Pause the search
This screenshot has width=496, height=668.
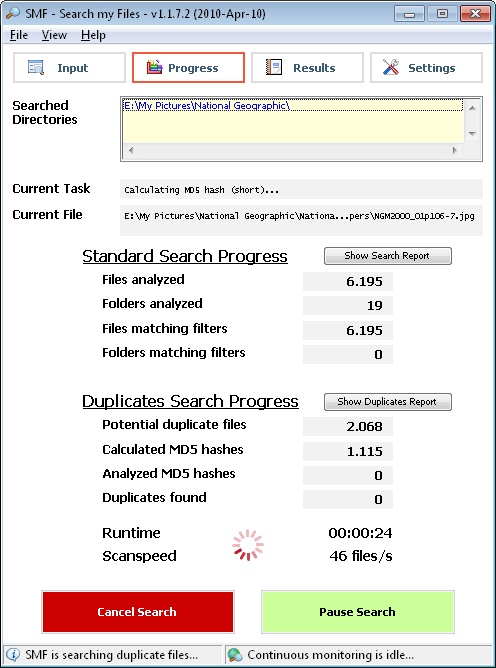point(358,612)
